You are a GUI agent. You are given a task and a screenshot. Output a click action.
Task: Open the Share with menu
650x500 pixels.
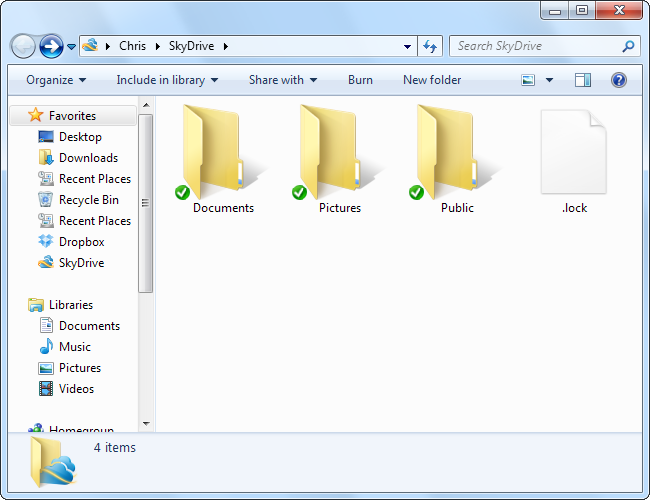283,80
